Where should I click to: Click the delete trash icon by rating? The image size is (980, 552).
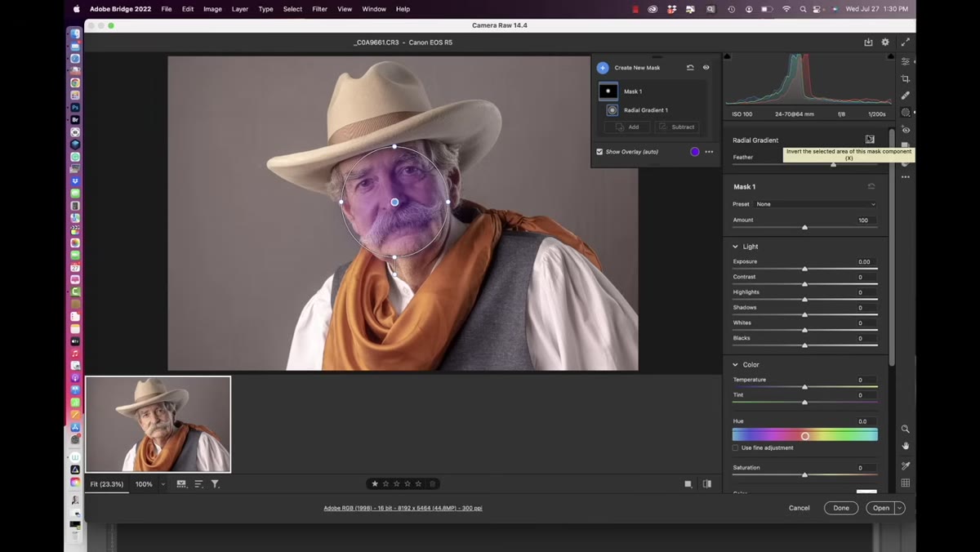pos(433,483)
